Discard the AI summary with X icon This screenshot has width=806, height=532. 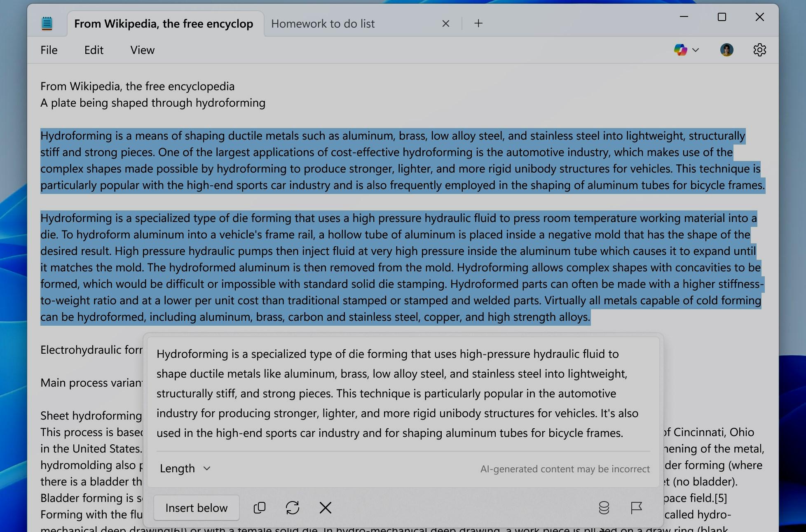(326, 508)
